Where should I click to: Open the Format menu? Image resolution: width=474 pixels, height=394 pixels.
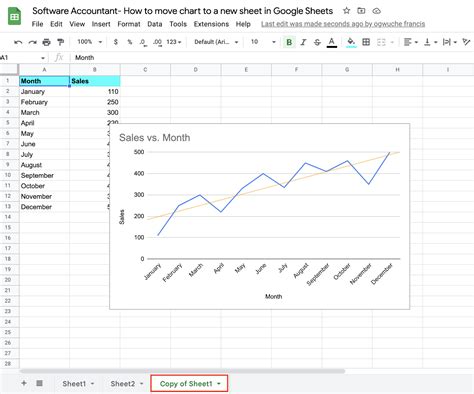pyautogui.click(x=129, y=24)
